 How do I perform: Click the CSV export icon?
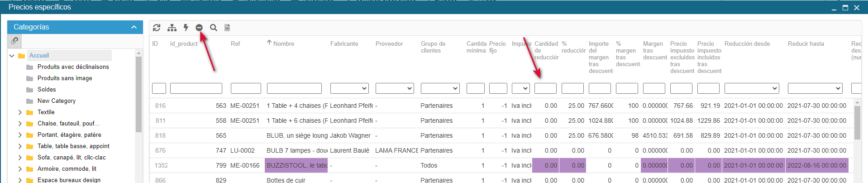[x=227, y=28]
